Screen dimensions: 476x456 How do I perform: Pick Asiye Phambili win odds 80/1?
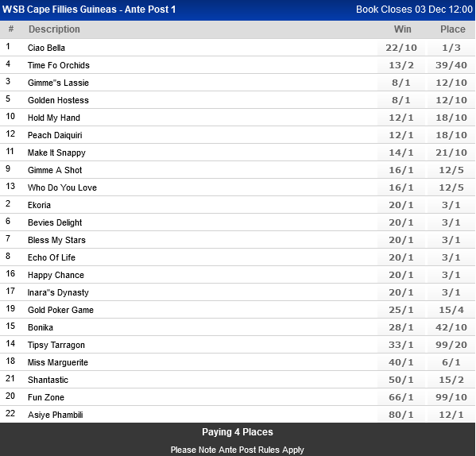[x=401, y=415]
